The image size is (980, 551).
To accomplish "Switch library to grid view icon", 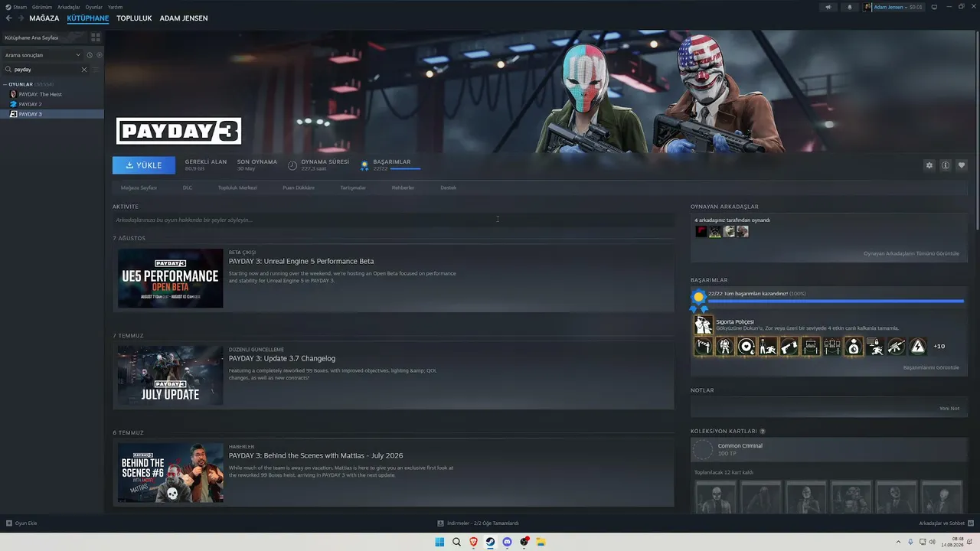I will (x=95, y=37).
